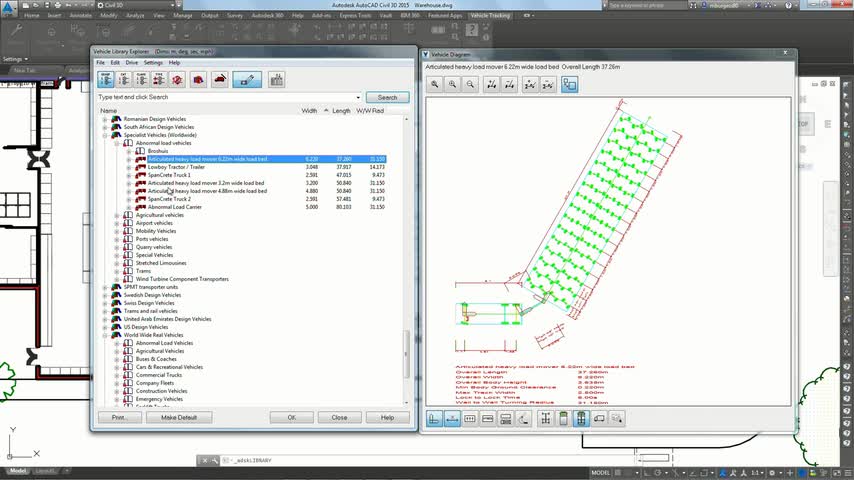The image size is (854, 480).
Task: Expand the Airport vehicles node
Action: [117, 223]
